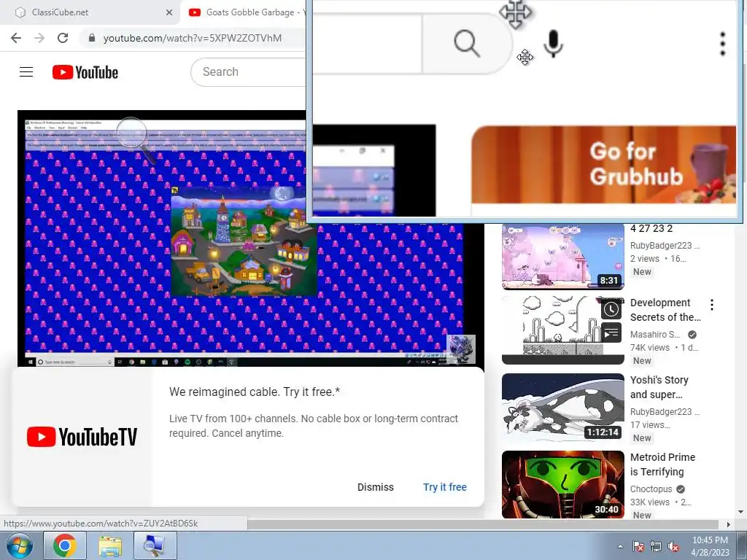
Task: Click the horizontal scrollbar at bottom
Action: click(484, 524)
